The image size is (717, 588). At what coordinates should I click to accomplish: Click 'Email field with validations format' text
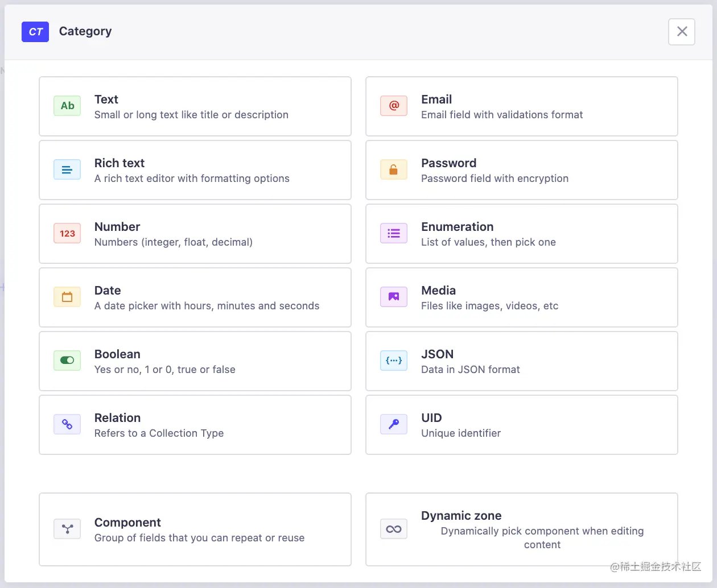502,115
